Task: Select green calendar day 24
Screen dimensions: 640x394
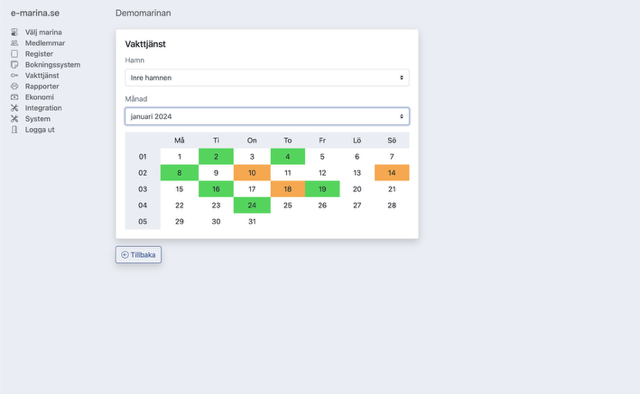Action: click(x=252, y=205)
